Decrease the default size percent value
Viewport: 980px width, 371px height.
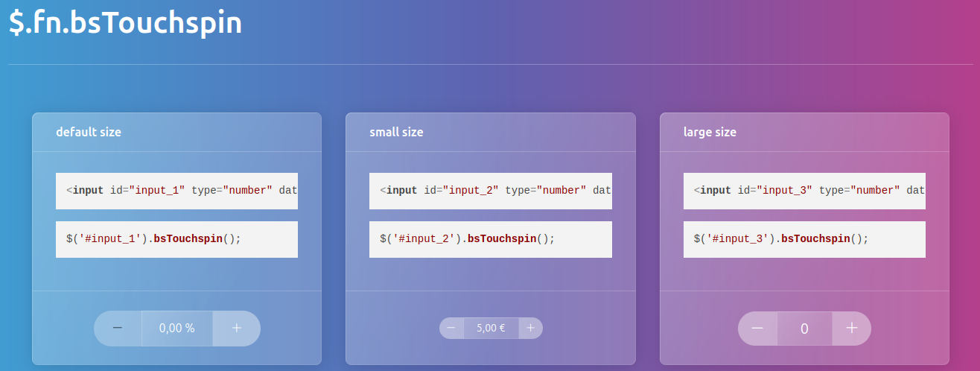pyautogui.click(x=118, y=329)
